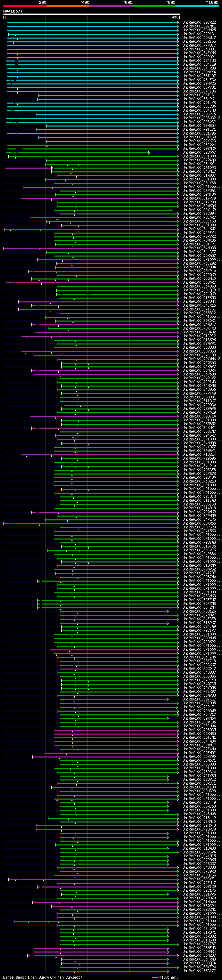Select label UniRef100_Q5KP10
The width and height of the screenshot is (222, 980).
click(x=199, y=271)
